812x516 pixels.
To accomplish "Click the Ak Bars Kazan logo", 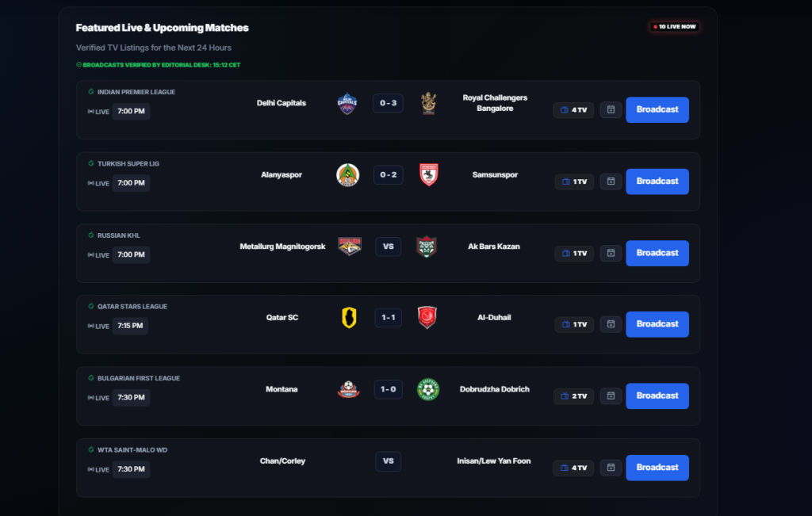I will (427, 247).
